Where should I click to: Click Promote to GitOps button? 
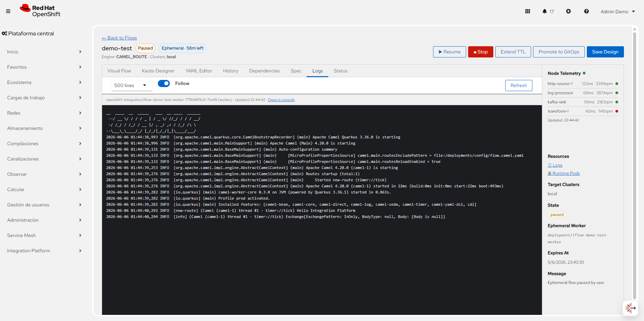click(x=559, y=52)
